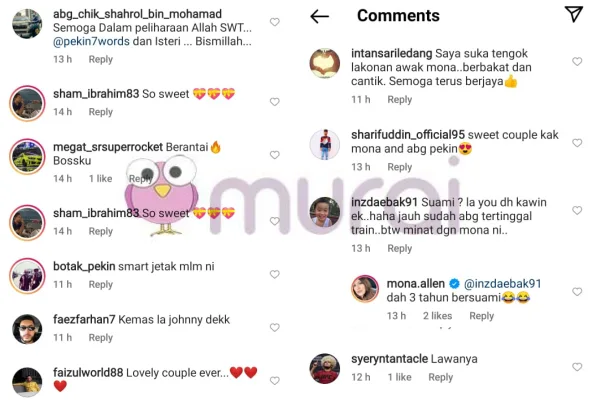Heart mona.allen's reply comment
The image size is (600, 400).
(x=577, y=292)
